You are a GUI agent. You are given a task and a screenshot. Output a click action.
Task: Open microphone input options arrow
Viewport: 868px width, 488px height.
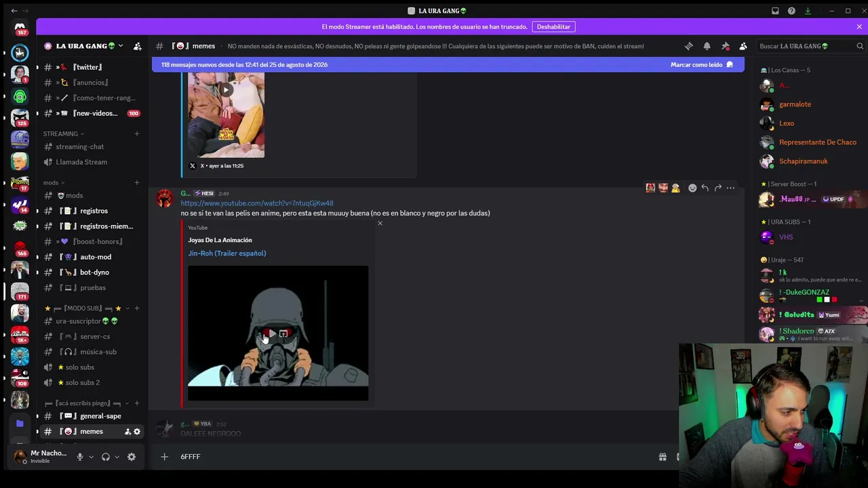click(92, 457)
